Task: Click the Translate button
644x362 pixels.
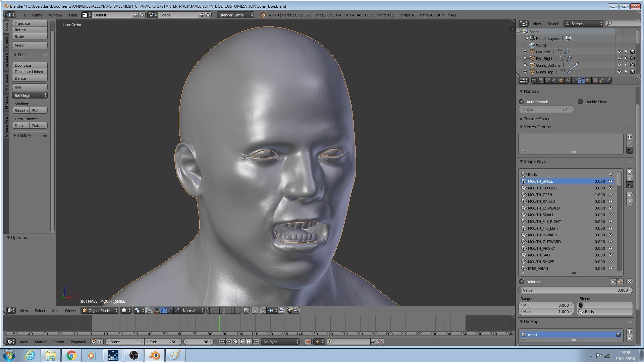Action: pos(30,23)
